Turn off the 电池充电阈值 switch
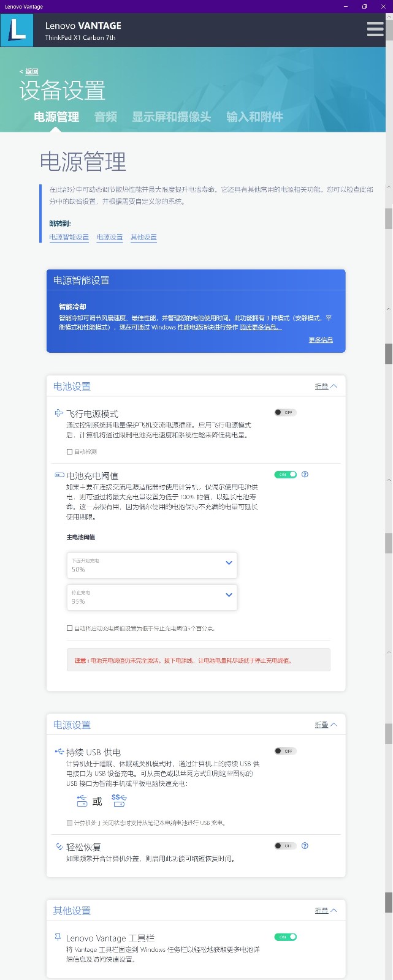The image size is (393, 980). coord(285,474)
